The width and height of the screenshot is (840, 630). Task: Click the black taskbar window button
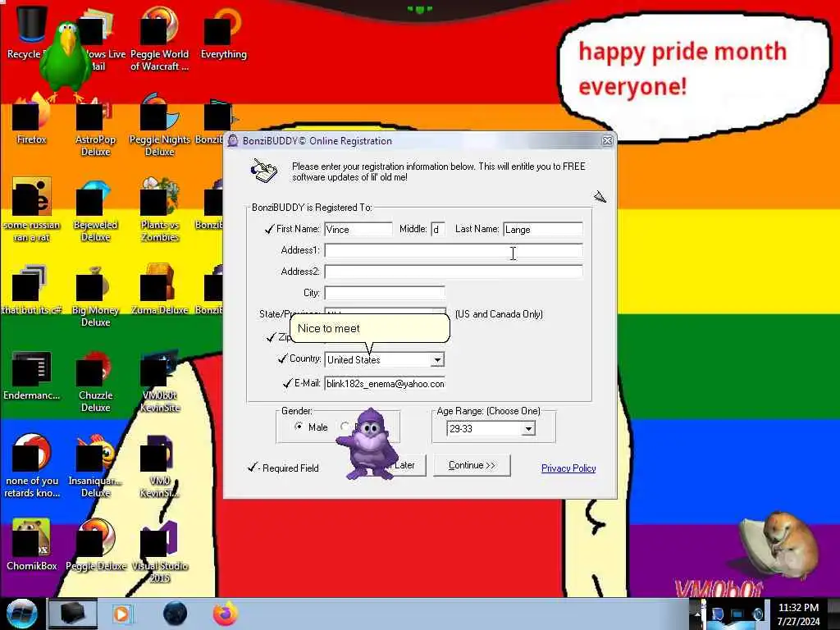pyautogui.click(x=73, y=614)
